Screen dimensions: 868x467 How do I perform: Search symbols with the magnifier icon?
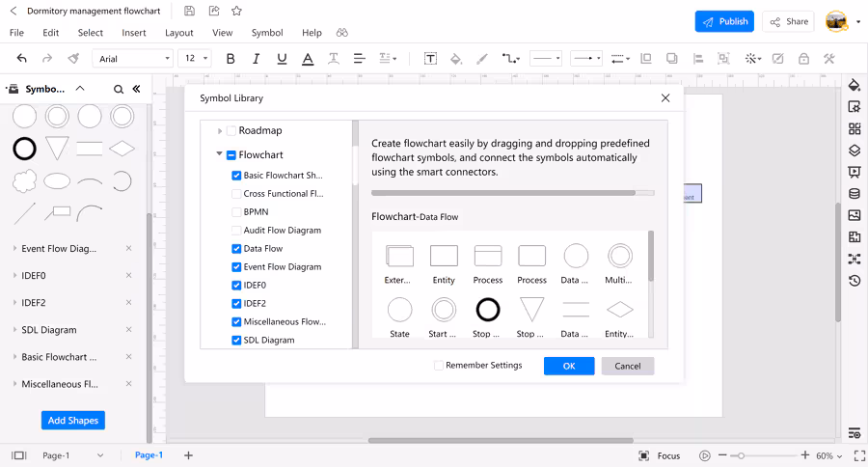coord(119,89)
